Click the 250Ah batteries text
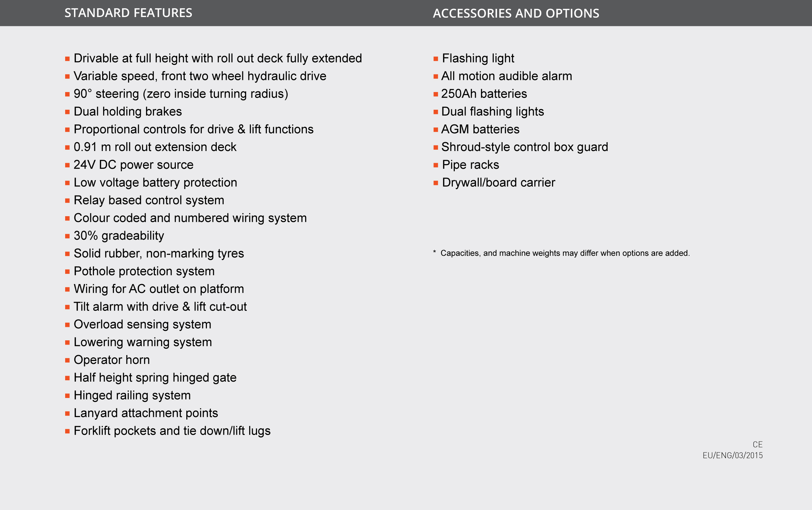Screen dimensions: 812x510 (484, 94)
